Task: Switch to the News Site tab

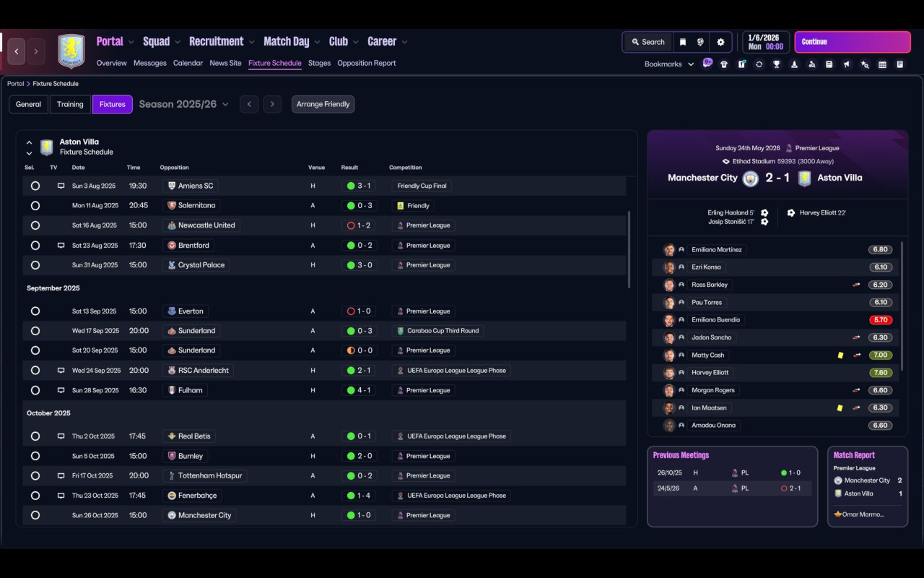Action: pos(225,63)
